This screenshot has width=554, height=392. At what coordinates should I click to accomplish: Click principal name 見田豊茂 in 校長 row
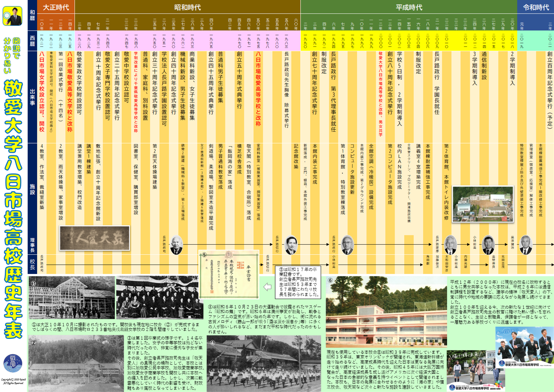[503, 262]
